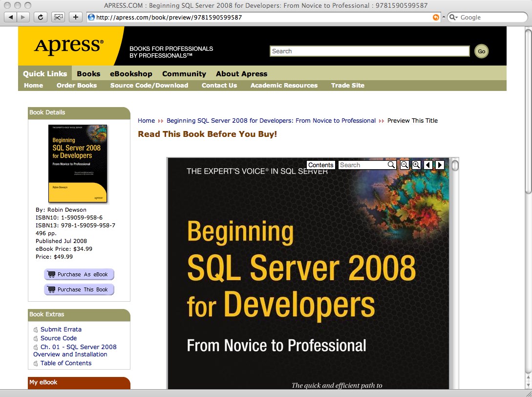Open the Google search engine dropdown
532x397 pixels.
point(453,17)
